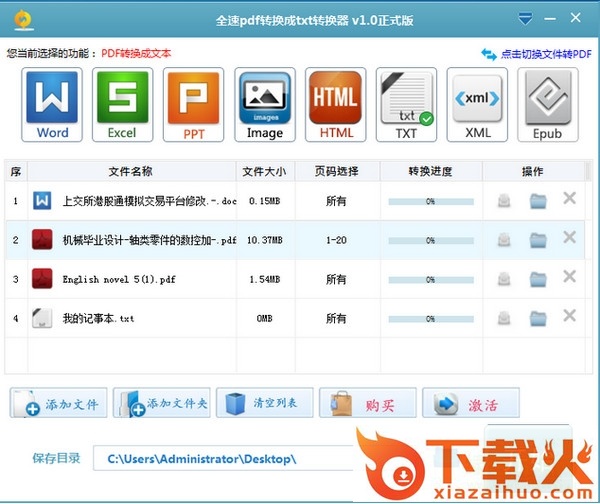Screen dimensions: 600x504
Task: Open output folder for English novel 5(1).pdf
Action: pyautogui.click(x=538, y=279)
